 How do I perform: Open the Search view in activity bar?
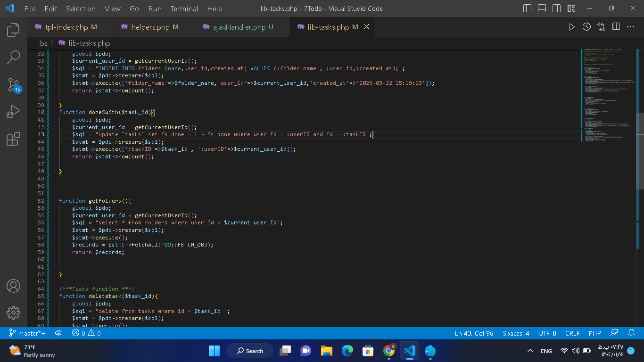13,57
